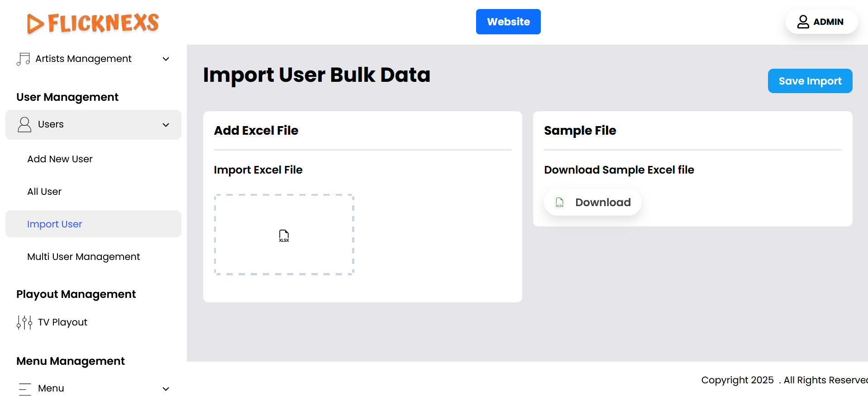Go to All User list
The height and width of the screenshot is (396, 868).
click(44, 192)
